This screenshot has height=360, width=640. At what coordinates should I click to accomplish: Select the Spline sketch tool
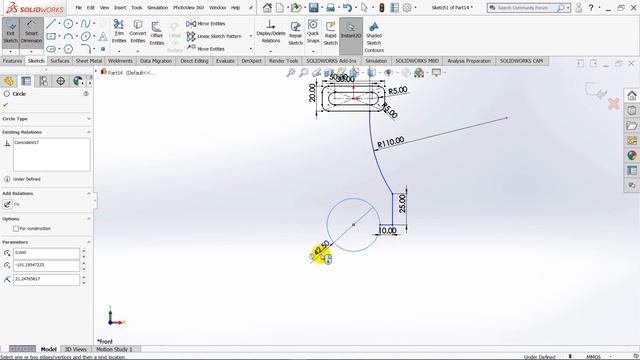(85, 24)
